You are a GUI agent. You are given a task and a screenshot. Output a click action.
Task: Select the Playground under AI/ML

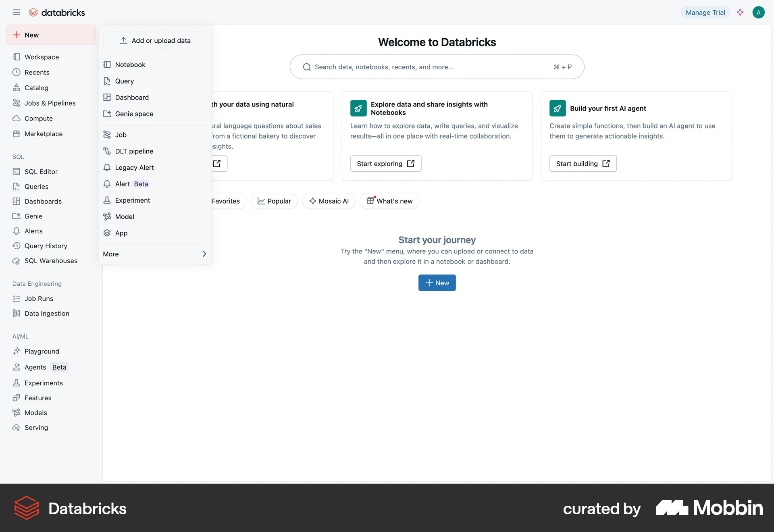coord(42,351)
